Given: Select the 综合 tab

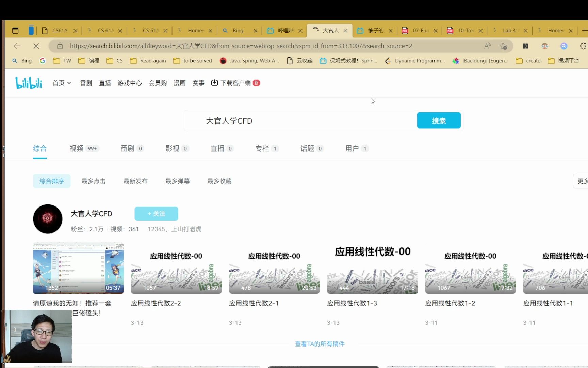Looking at the screenshot, I should (40, 149).
